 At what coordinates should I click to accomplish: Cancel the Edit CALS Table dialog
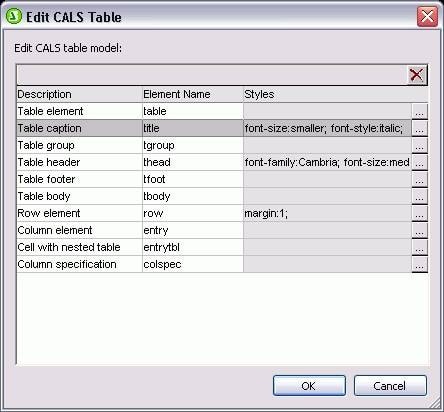(x=390, y=386)
